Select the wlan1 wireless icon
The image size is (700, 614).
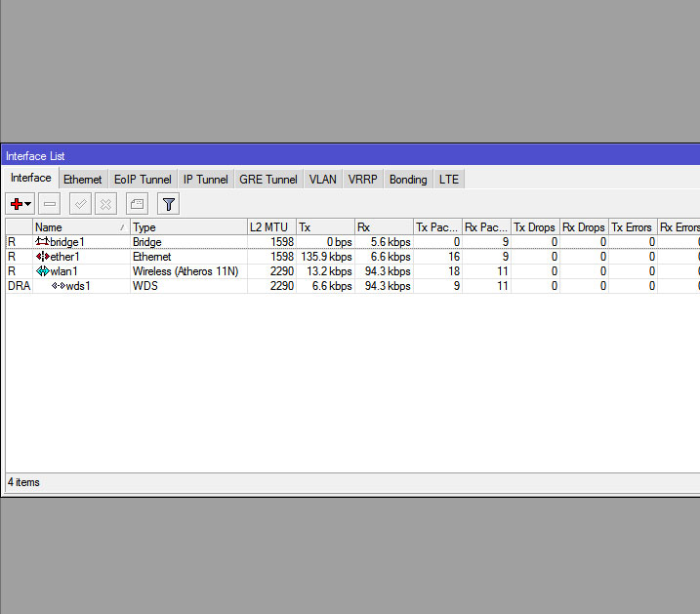(42, 271)
